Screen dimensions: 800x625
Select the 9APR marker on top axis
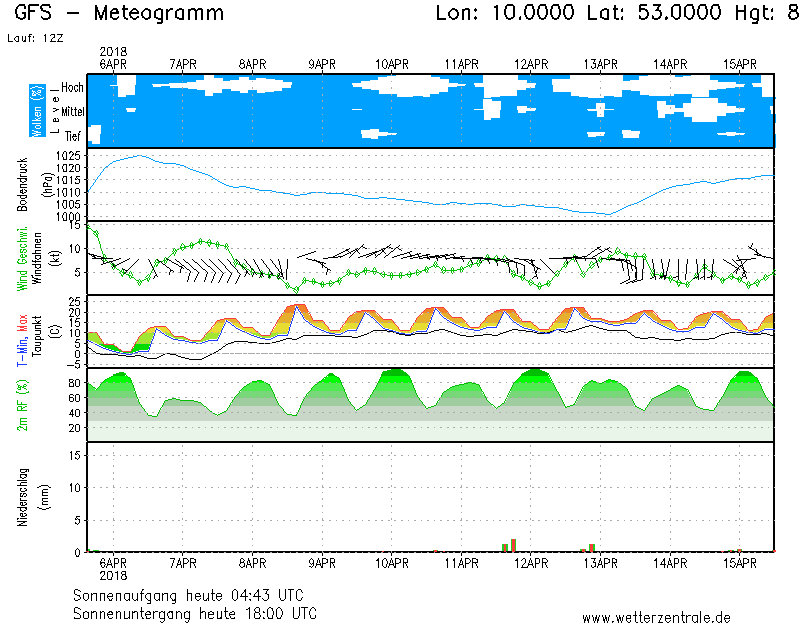(x=322, y=64)
